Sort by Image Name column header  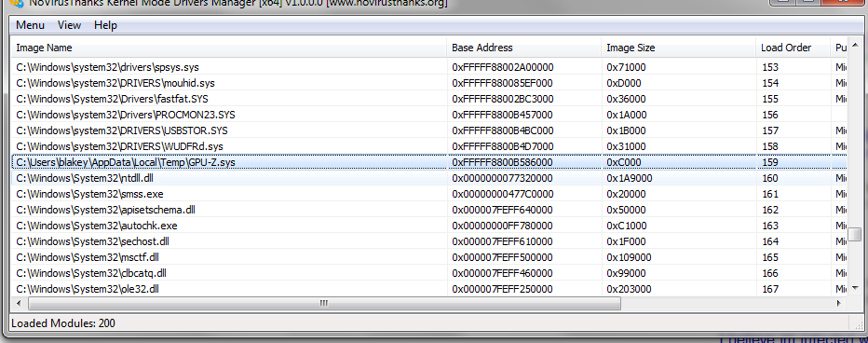[x=228, y=48]
